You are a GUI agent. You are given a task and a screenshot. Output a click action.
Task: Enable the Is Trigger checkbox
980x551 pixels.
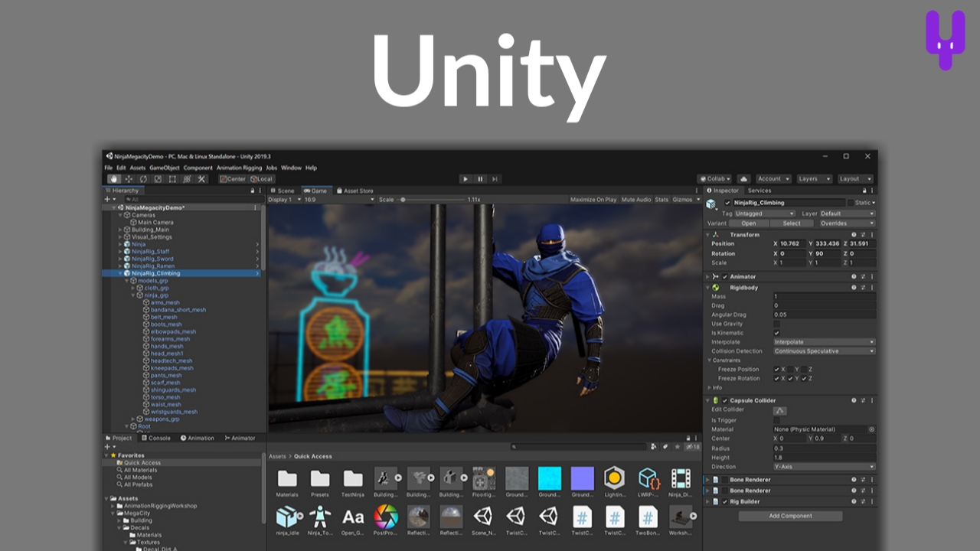[777, 420]
